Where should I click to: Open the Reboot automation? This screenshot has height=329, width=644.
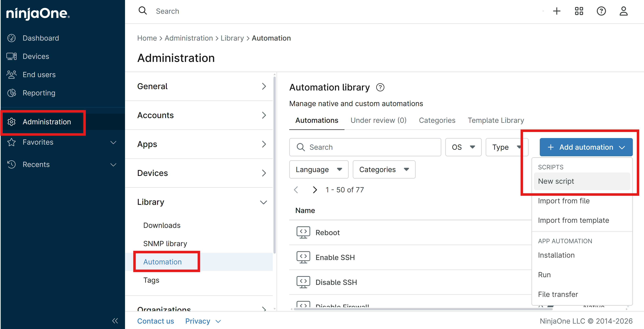click(328, 233)
